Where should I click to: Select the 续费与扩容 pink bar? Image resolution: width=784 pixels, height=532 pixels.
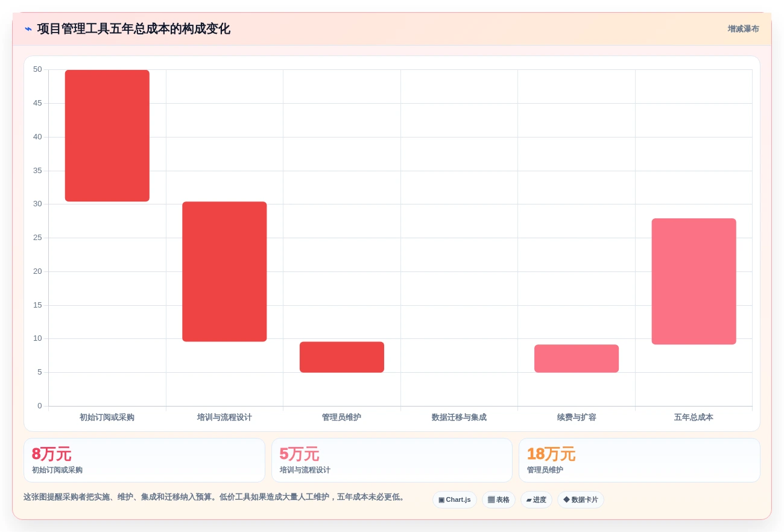[x=577, y=358]
